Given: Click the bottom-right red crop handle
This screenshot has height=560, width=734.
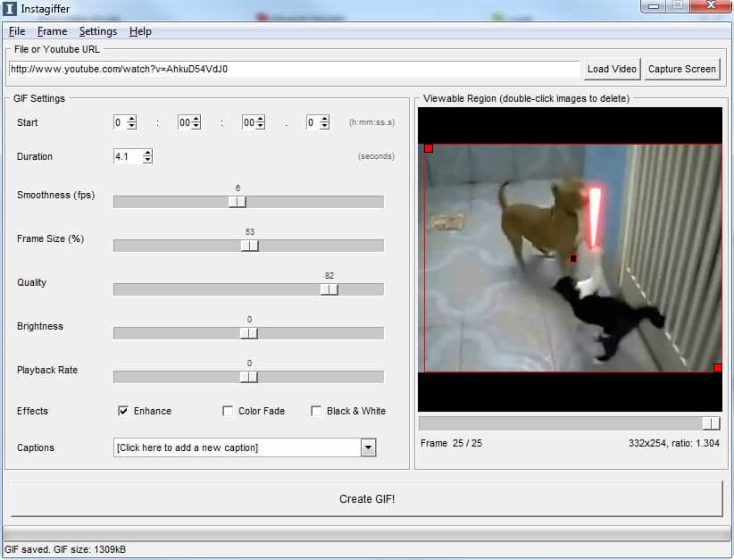Looking at the screenshot, I should [x=718, y=368].
